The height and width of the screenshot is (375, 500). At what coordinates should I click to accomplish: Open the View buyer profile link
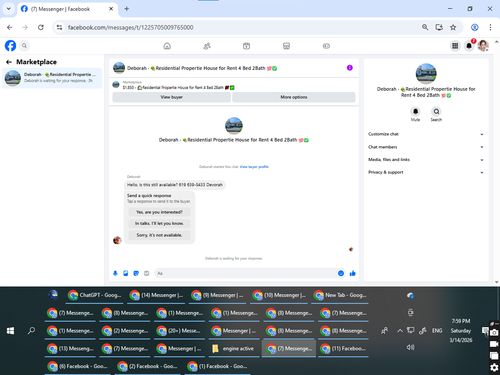click(x=254, y=167)
